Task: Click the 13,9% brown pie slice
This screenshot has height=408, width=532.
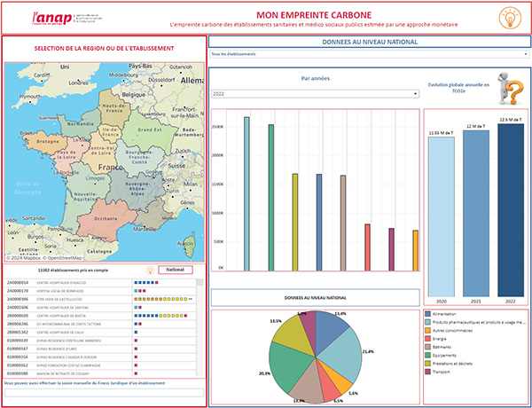Action: (x=307, y=382)
